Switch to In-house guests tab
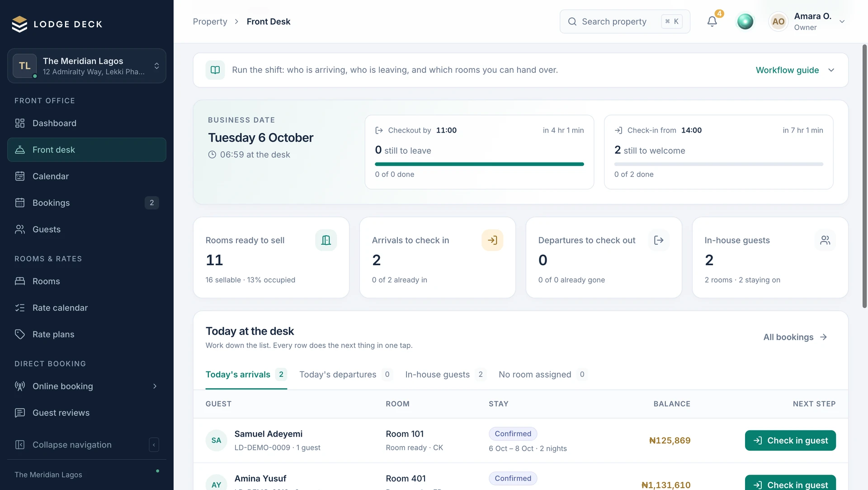868x490 pixels. [445, 375]
